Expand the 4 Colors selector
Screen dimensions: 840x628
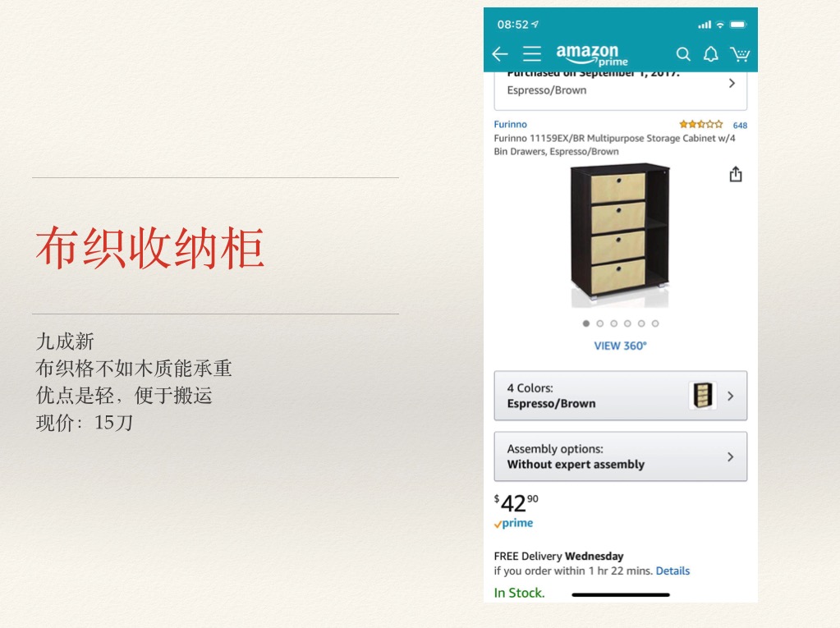621,396
